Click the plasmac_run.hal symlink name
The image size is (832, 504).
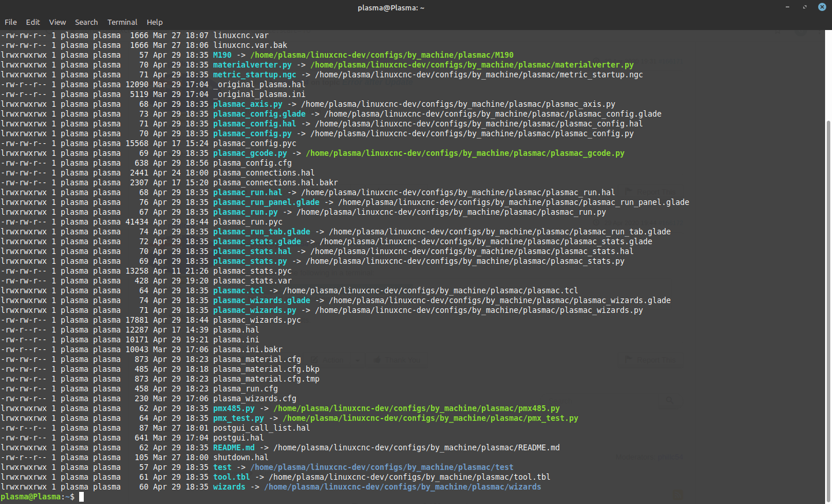click(248, 192)
